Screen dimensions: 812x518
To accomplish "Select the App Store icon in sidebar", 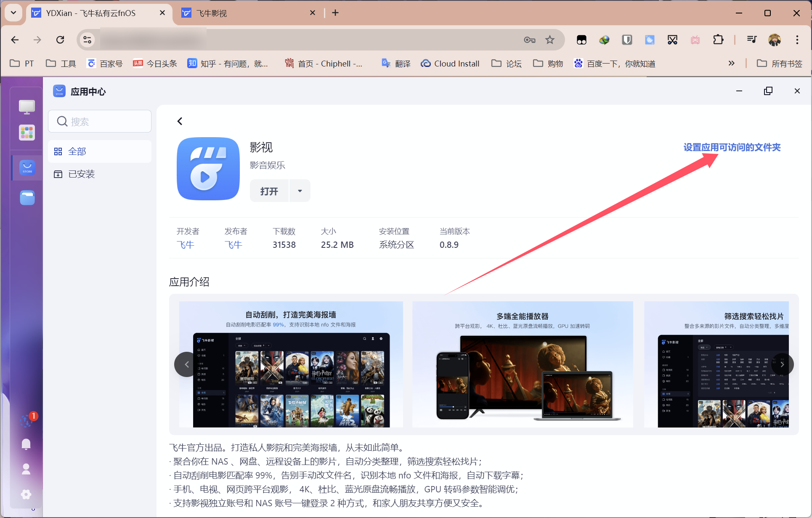I will click(x=27, y=167).
